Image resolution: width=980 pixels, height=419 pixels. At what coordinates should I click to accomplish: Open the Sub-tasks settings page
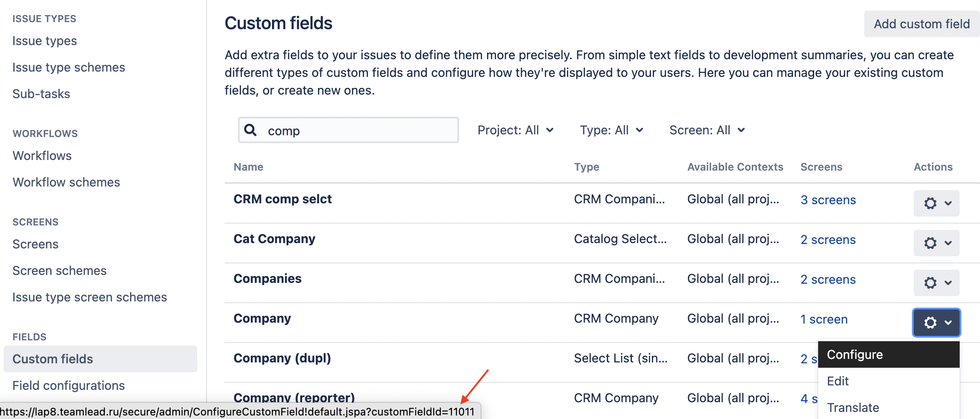(x=41, y=94)
